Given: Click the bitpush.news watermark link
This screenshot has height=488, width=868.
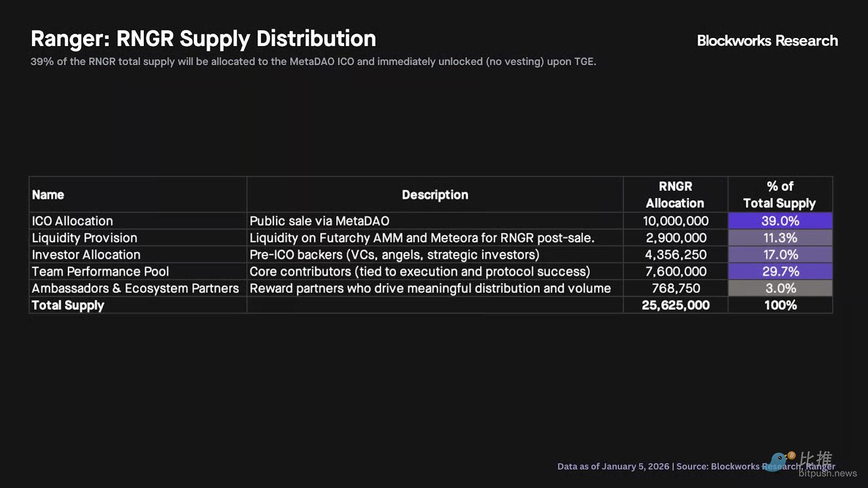Looking at the screenshot, I should (x=827, y=473).
